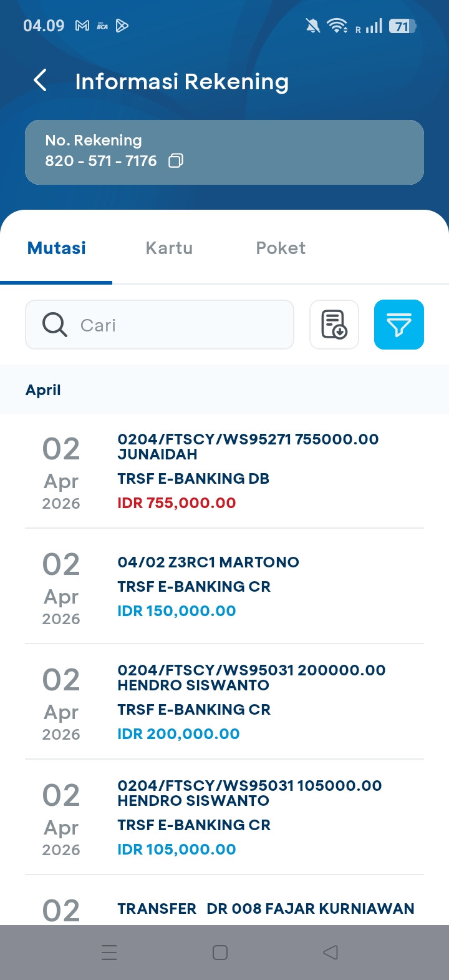Screen dimensions: 449x980
Task: Open the HENDRO SISWANTO IDR 105,000.00 transaction
Action: pos(224,817)
